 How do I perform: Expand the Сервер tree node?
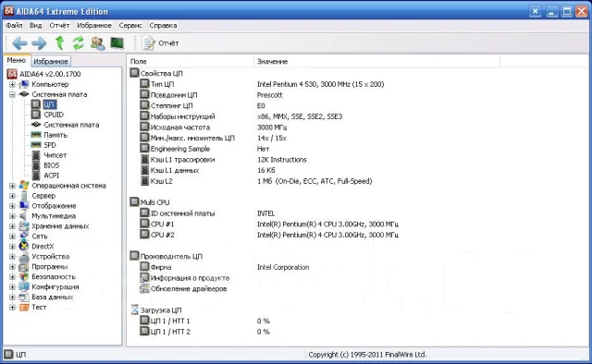coord(12,196)
